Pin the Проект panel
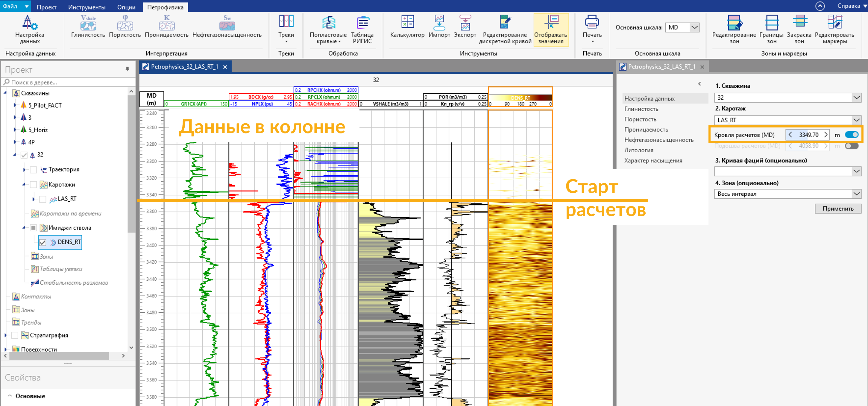868x406 pixels. 128,69
